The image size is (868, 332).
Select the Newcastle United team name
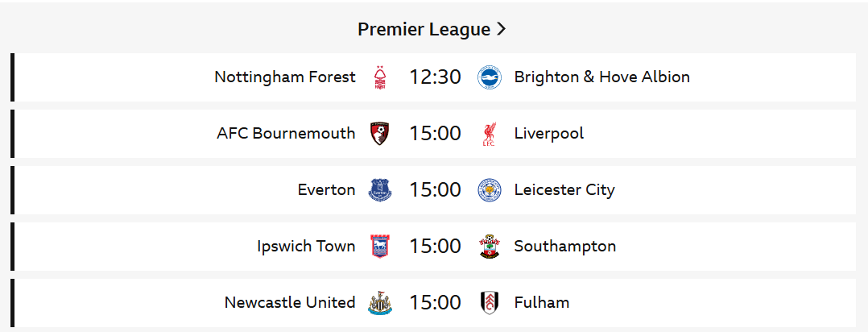(x=290, y=303)
